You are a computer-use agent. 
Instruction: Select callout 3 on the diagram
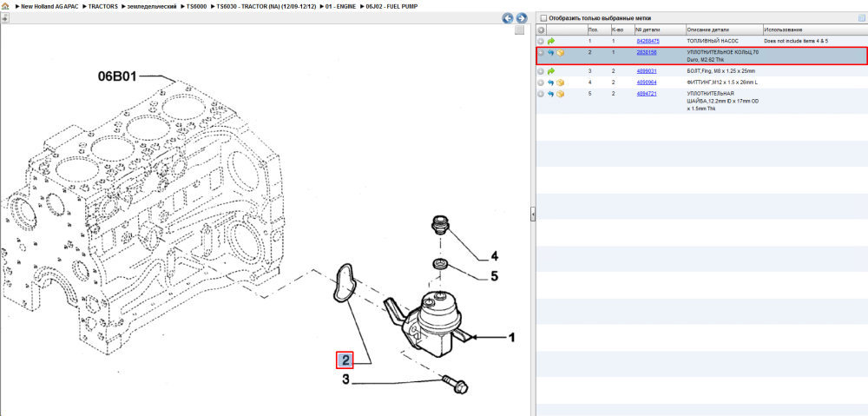pyautogui.click(x=345, y=380)
